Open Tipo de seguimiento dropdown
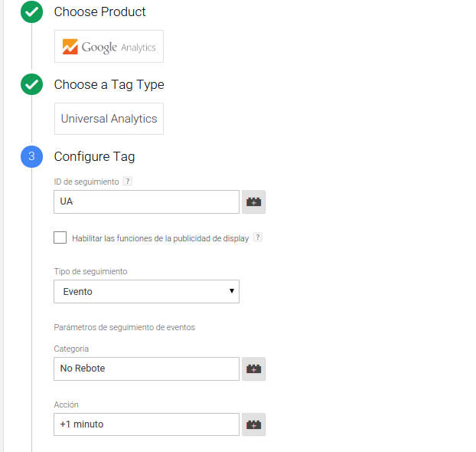The height and width of the screenshot is (452, 476). (146, 292)
